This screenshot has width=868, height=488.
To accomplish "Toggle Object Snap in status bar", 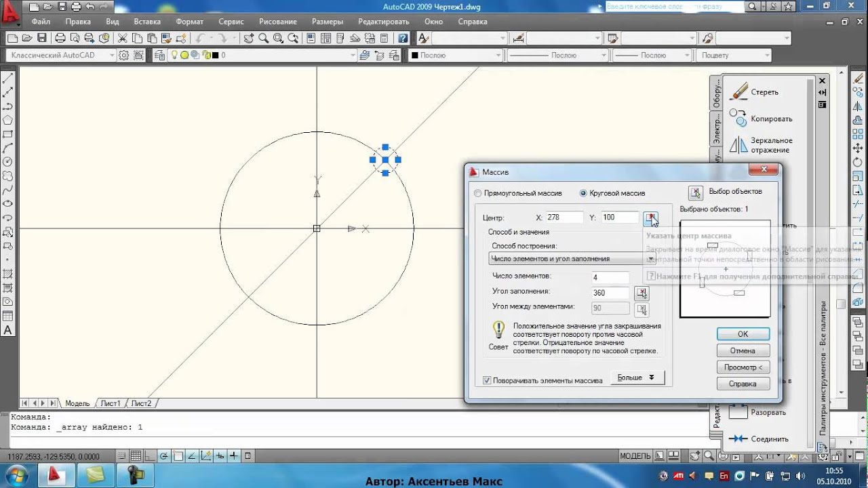I will pyautogui.click(x=178, y=456).
